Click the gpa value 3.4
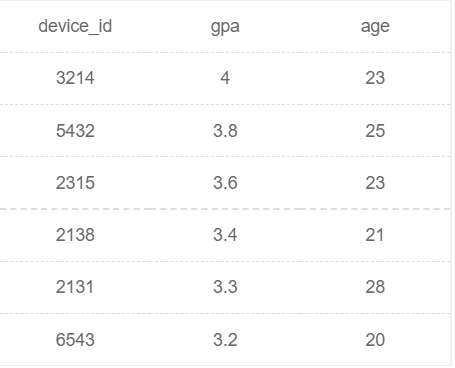This screenshot has width=455, height=368. [x=225, y=235]
